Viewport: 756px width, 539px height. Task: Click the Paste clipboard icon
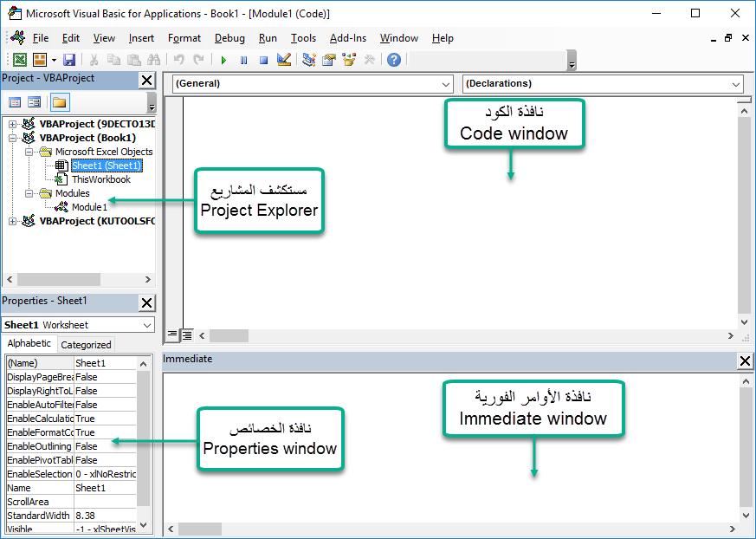pyautogui.click(x=133, y=60)
